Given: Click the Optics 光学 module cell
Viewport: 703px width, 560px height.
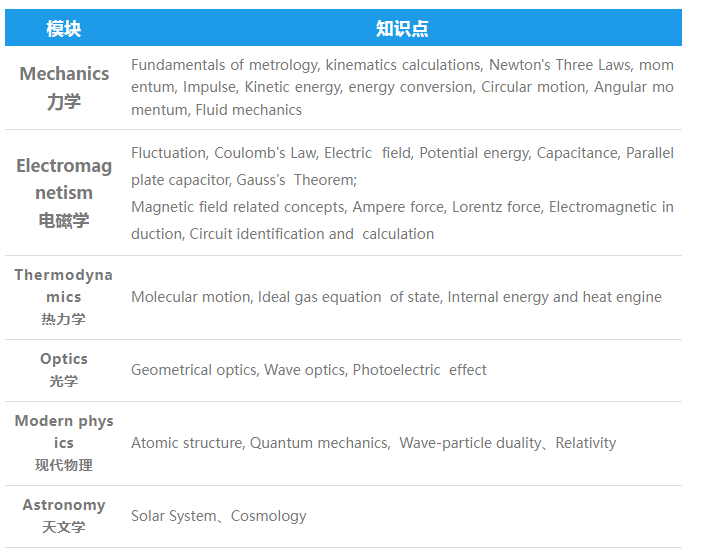Looking at the screenshot, I should tap(64, 370).
